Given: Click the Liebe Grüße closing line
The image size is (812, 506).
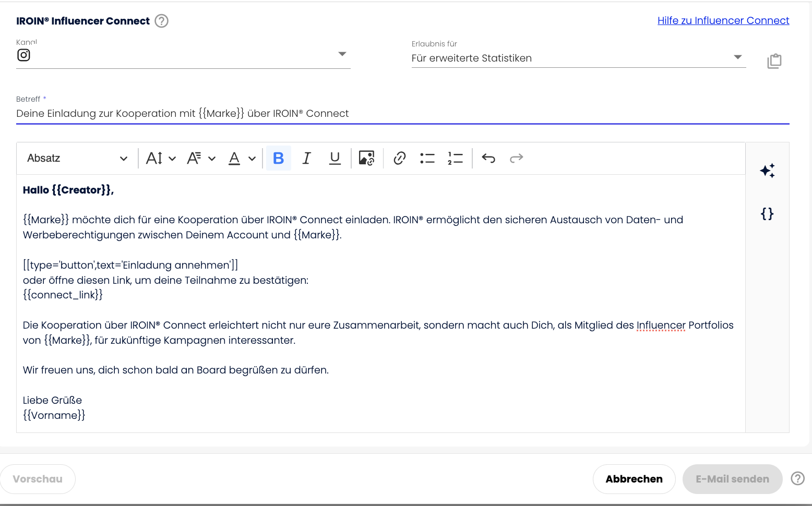Looking at the screenshot, I should (x=52, y=400).
